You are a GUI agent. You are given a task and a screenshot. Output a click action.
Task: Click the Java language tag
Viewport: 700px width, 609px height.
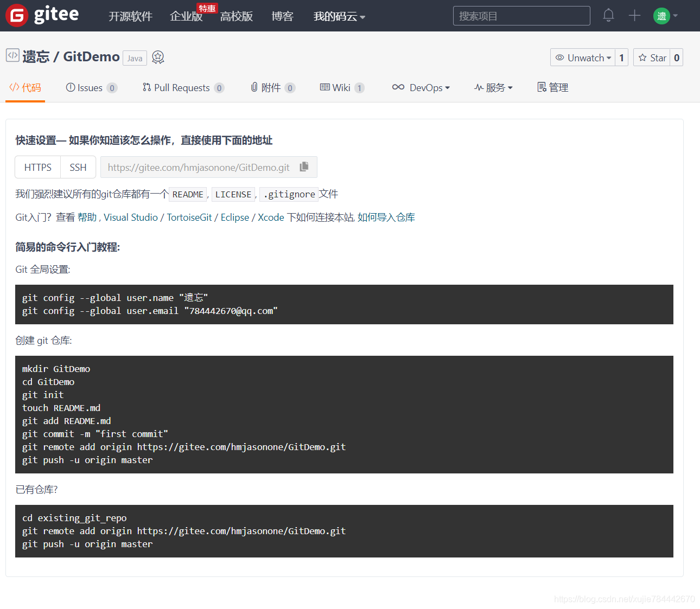click(135, 58)
